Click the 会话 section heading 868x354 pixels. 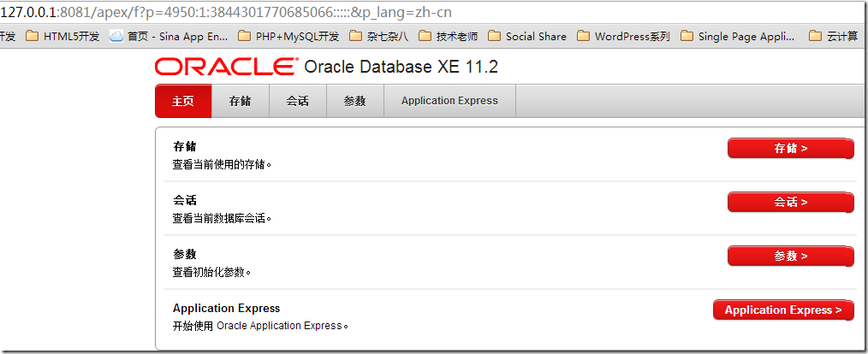(x=184, y=200)
